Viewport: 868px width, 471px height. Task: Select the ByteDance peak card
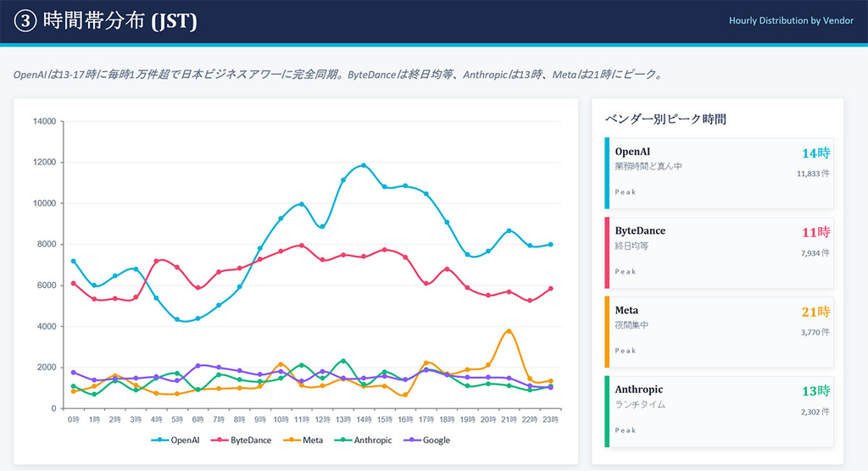point(719,253)
